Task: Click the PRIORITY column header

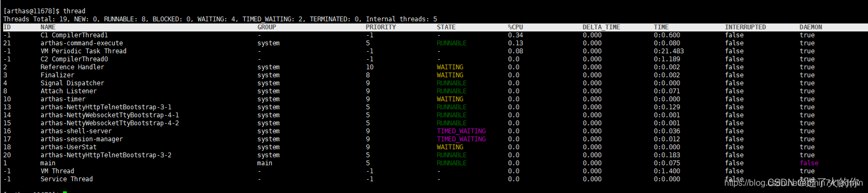Action: coord(381,27)
